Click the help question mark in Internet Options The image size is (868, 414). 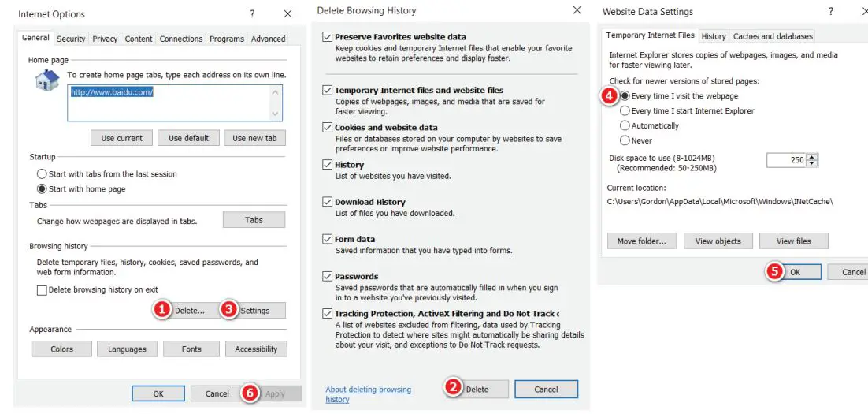(252, 14)
